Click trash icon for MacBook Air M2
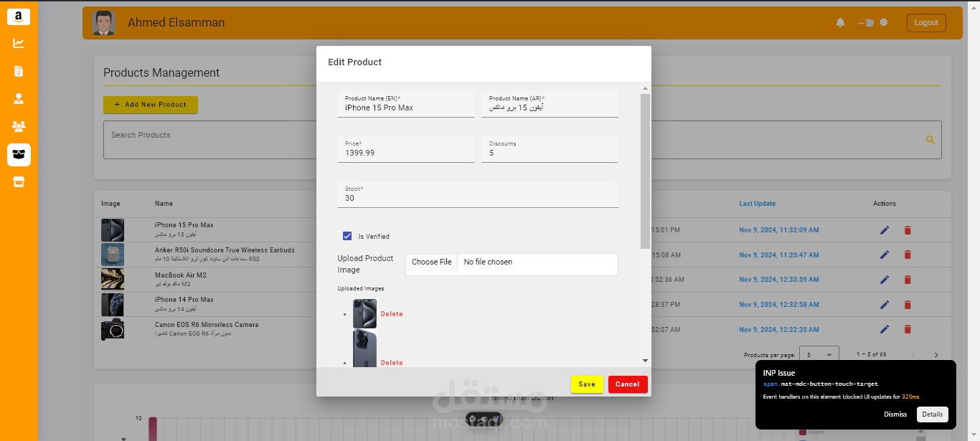The image size is (980, 441). point(908,279)
